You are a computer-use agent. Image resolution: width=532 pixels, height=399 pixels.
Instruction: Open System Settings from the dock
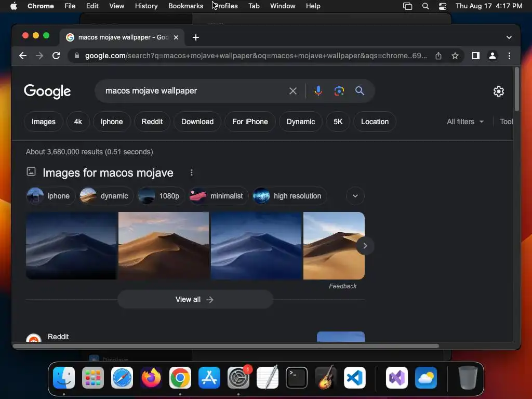[x=238, y=378]
